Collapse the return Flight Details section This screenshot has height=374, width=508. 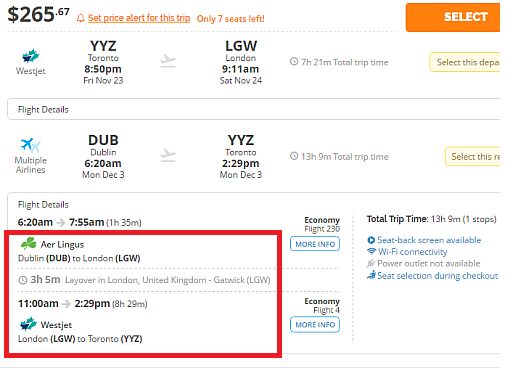pyautogui.click(x=43, y=204)
